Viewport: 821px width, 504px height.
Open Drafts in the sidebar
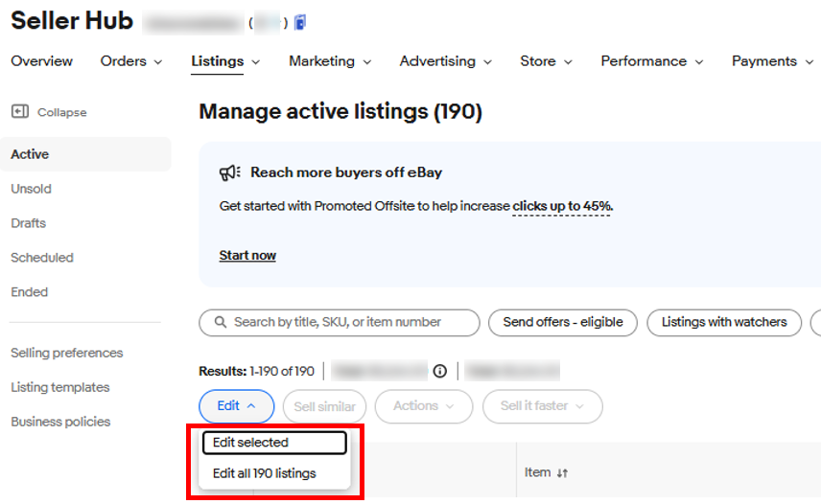tap(28, 223)
